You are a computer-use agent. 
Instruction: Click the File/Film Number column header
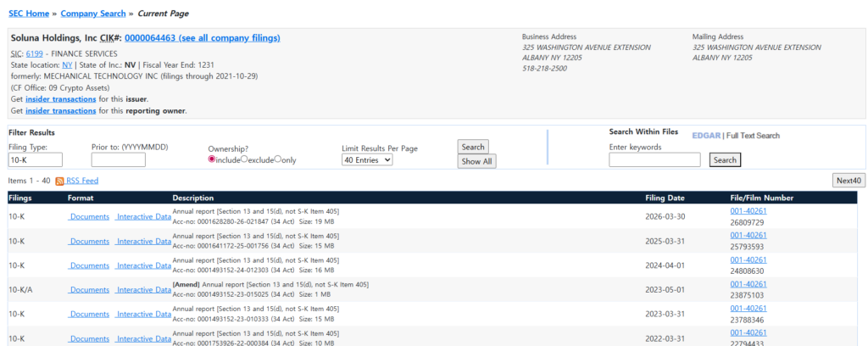(762, 198)
